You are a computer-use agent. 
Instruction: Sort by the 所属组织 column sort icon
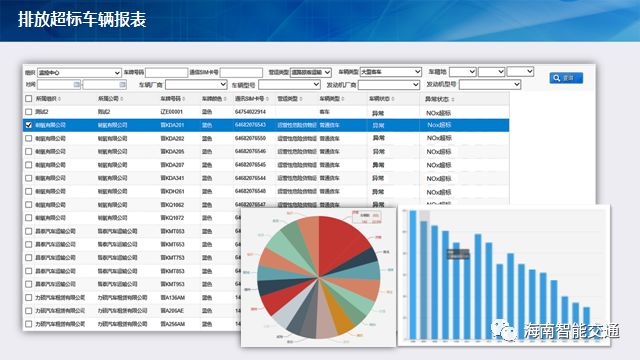click(60, 99)
